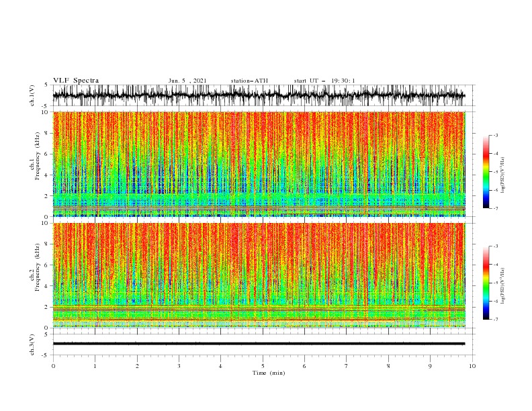Click time-axis tick label "10" minutes
The width and height of the screenshot is (532, 411).
472,366
